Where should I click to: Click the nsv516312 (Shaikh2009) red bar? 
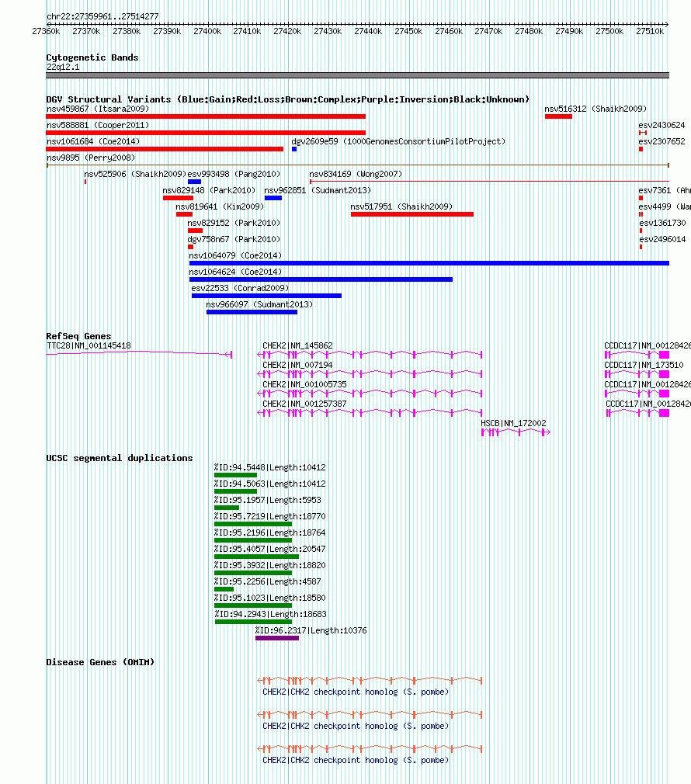point(558,116)
